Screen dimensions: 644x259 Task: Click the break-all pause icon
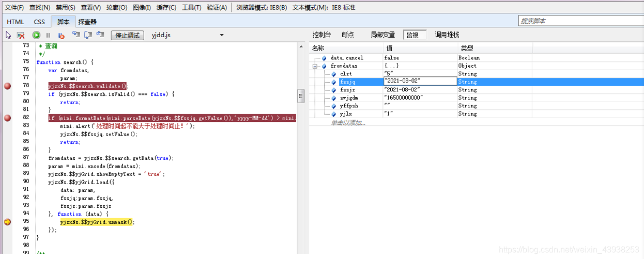49,35
